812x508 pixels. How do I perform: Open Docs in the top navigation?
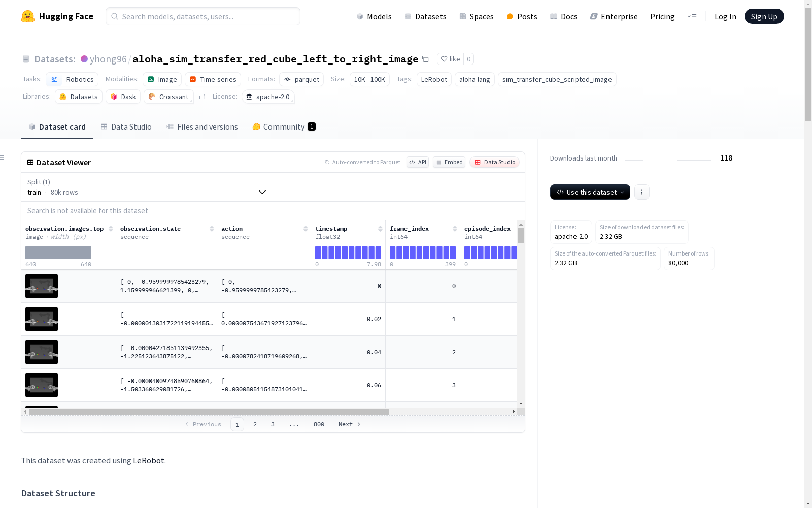tap(564, 16)
